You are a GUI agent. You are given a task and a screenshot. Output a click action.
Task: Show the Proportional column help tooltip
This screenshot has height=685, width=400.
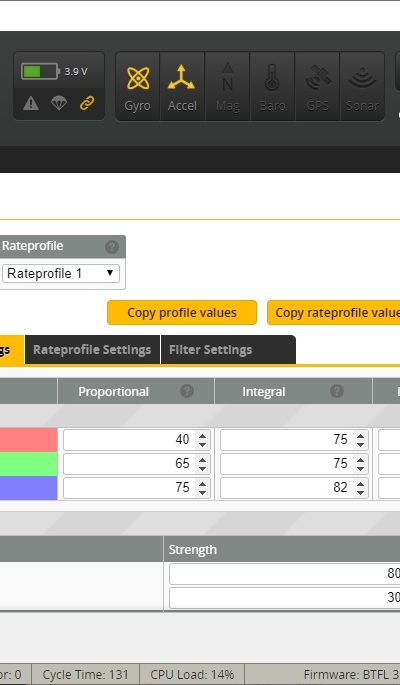click(187, 391)
